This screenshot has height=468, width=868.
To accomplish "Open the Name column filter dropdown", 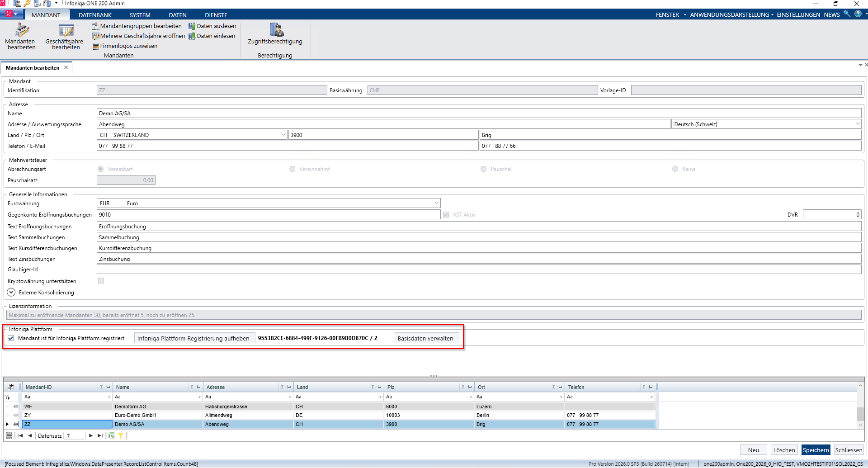I will 199,397.
